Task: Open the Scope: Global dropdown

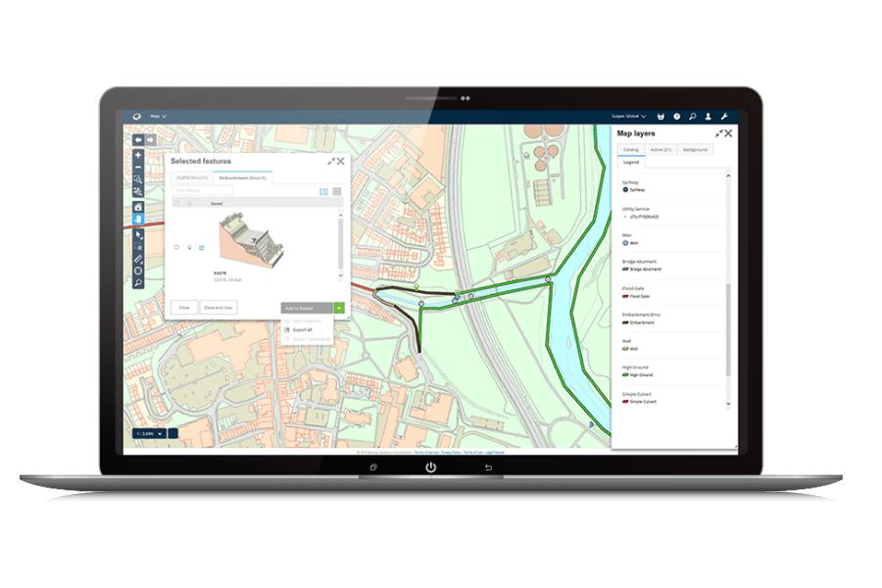Action: point(629,116)
